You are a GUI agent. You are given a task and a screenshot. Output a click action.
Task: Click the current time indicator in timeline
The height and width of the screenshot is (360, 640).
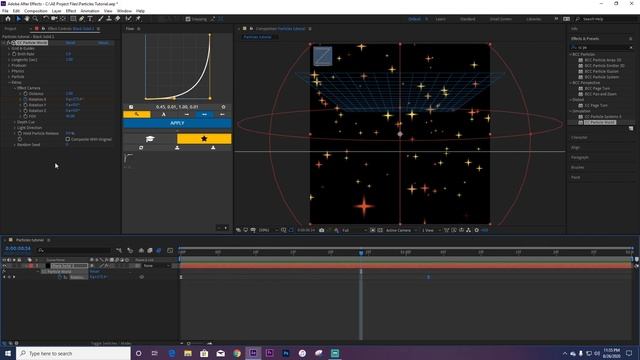361,253
